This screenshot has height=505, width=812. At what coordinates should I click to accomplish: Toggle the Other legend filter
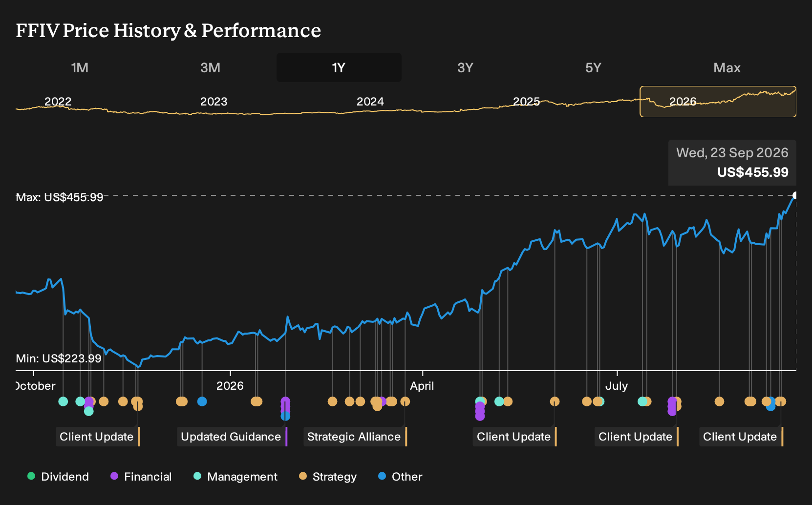pyautogui.click(x=400, y=476)
